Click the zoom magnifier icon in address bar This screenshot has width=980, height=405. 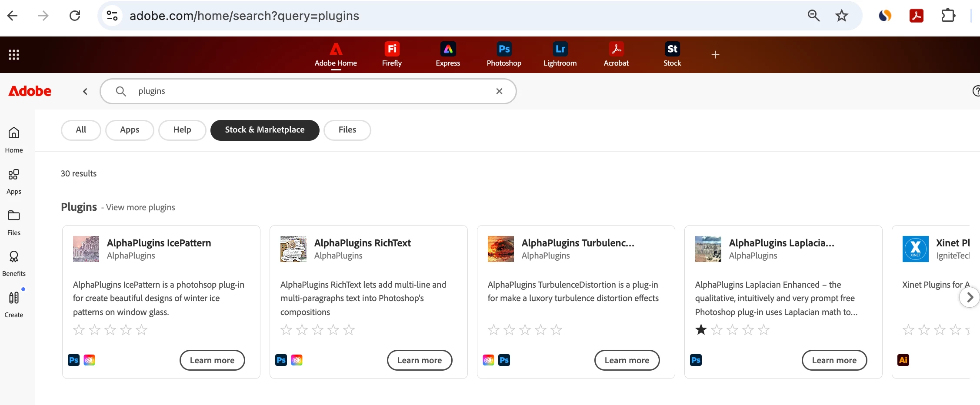point(813,16)
